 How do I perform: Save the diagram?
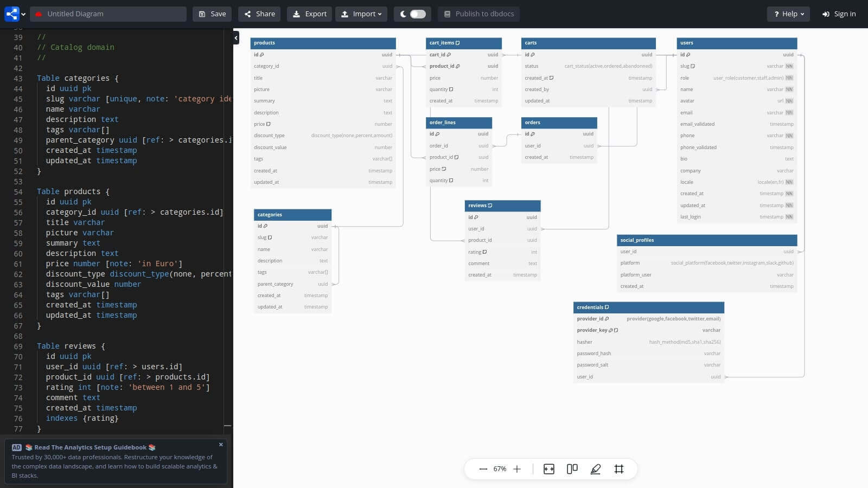(x=212, y=14)
